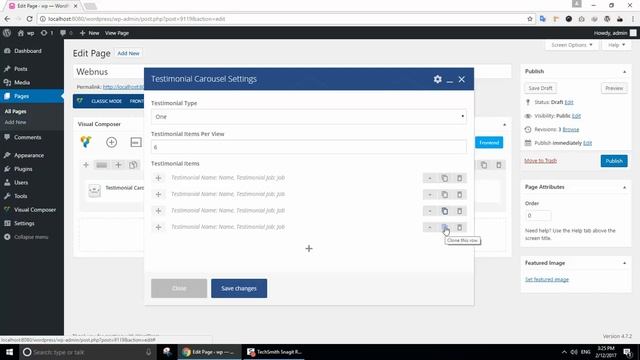Viewport: 640px width, 360px height.
Task: Browse the page revisions link
Action: 571,129
